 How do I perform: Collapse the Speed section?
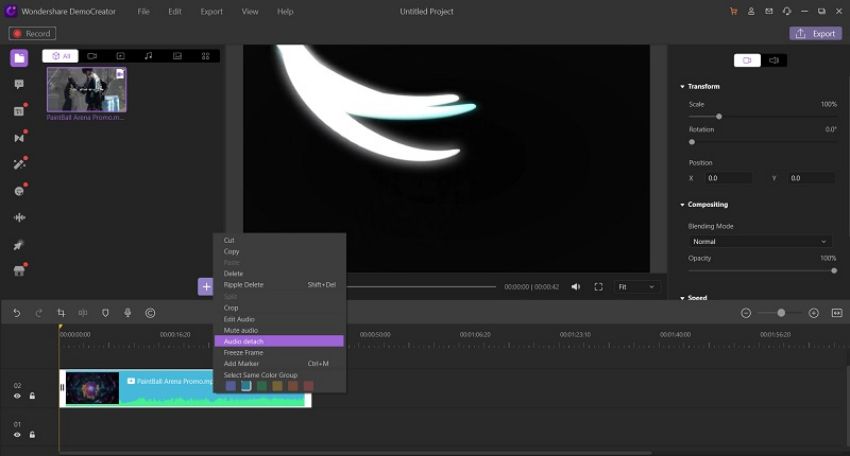tap(682, 298)
